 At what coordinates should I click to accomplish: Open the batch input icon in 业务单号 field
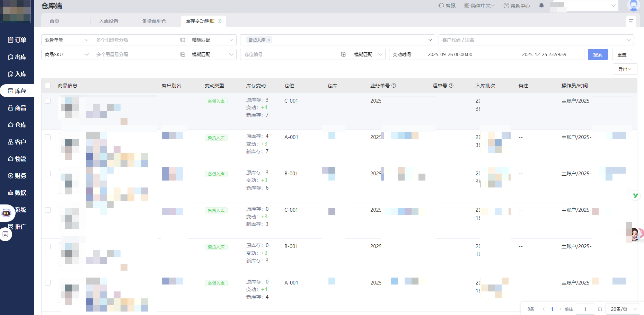(183, 40)
